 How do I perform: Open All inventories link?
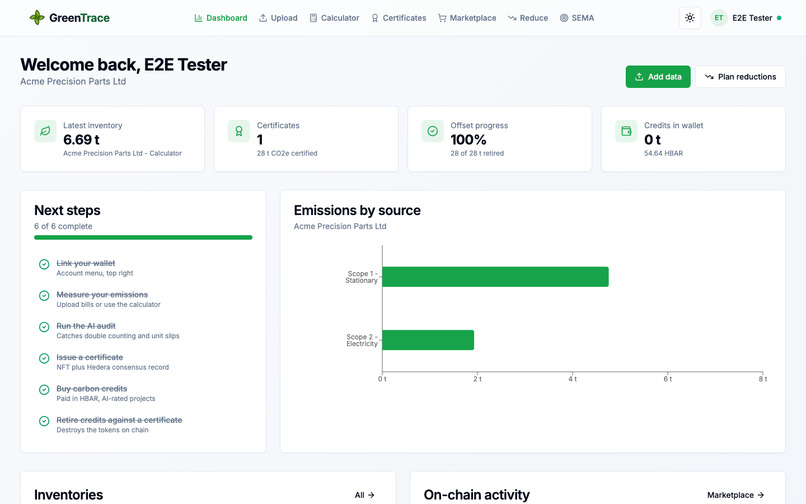coord(364,495)
